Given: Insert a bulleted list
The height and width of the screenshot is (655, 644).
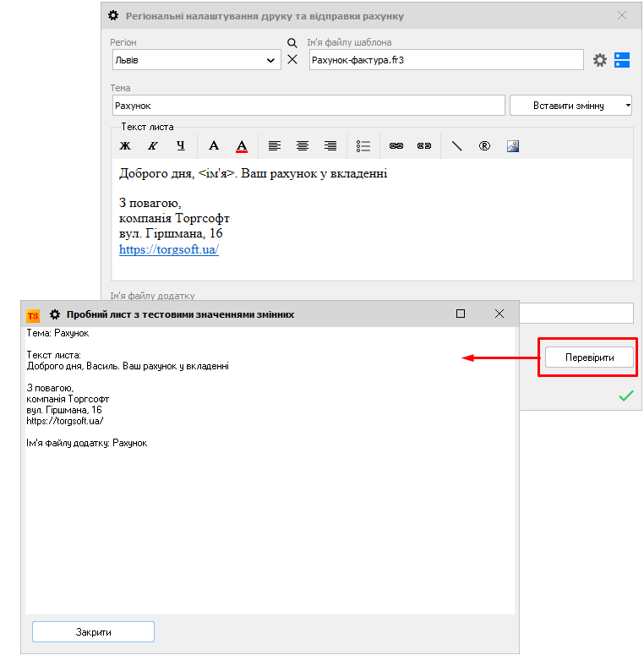Looking at the screenshot, I should pyautogui.click(x=363, y=145).
